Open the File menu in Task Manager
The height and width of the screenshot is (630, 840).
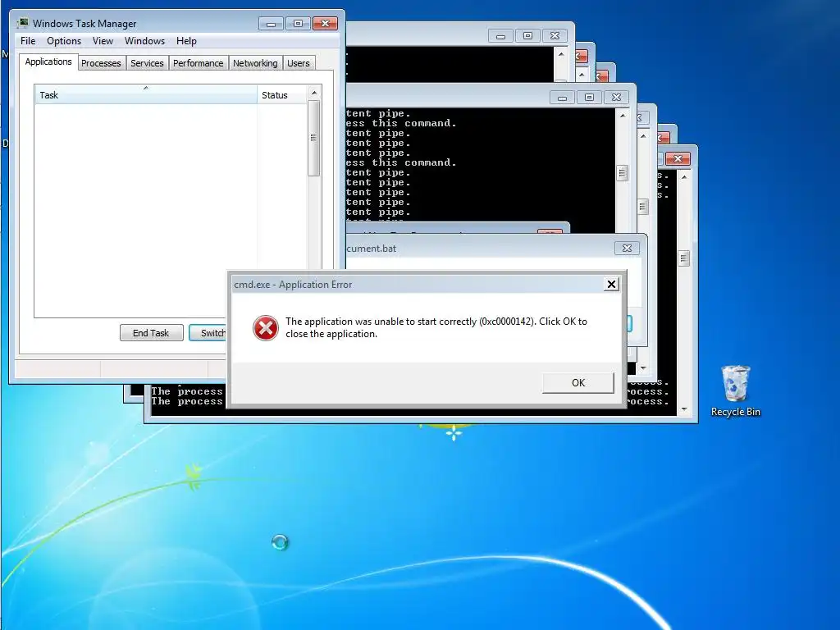pyautogui.click(x=28, y=41)
